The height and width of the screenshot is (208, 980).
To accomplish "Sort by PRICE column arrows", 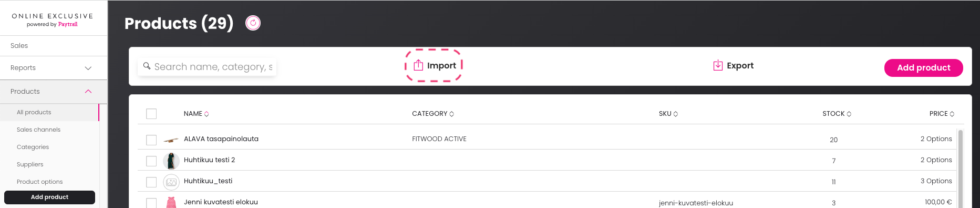I will pos(952,114).
